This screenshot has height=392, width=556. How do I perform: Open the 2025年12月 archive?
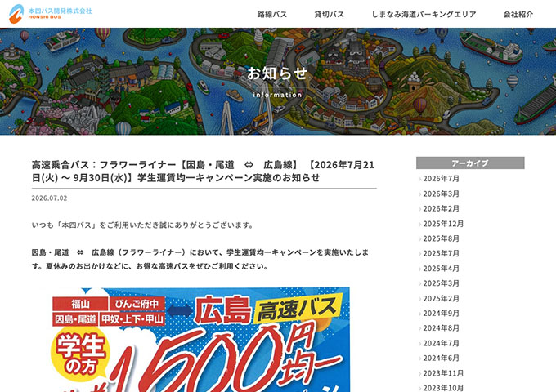[443, 224]
